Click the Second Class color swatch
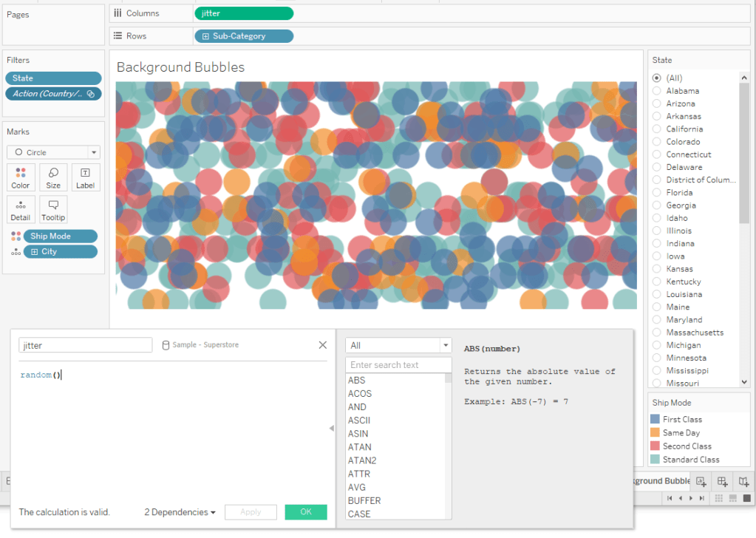 [655, 446]
